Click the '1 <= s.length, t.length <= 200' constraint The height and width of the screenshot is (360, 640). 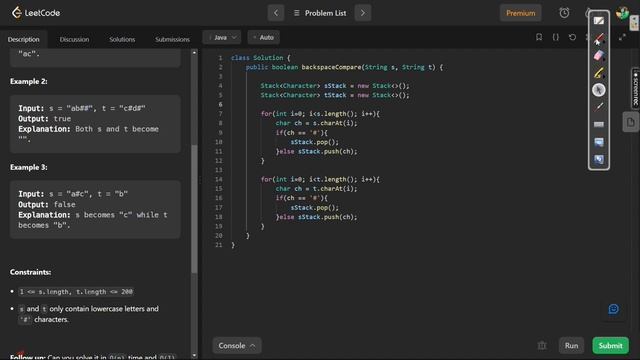pyautogui.click(x=76, y=292)
